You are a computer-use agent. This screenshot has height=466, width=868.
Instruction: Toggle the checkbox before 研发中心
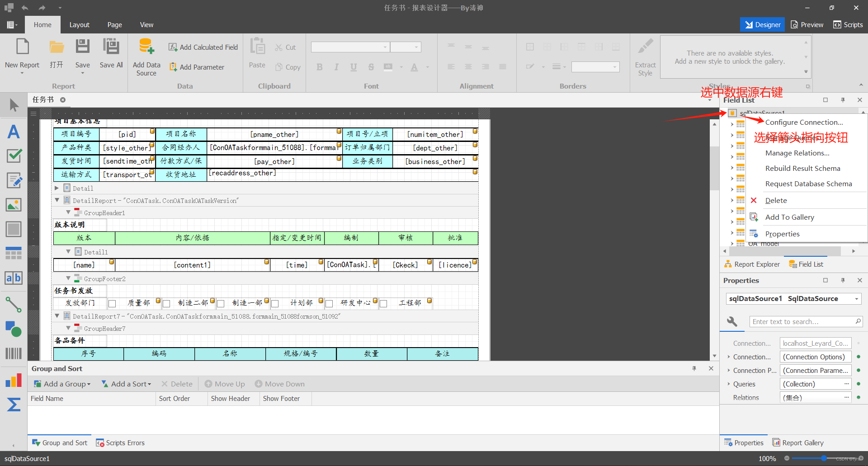pyautogui.click(x=329, y=304)
